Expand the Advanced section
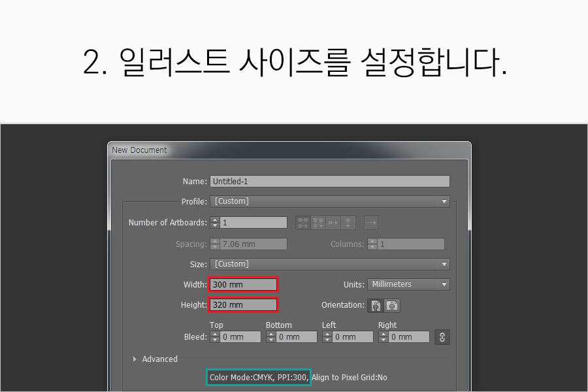The image size is (588, 392). pos(135,359)
